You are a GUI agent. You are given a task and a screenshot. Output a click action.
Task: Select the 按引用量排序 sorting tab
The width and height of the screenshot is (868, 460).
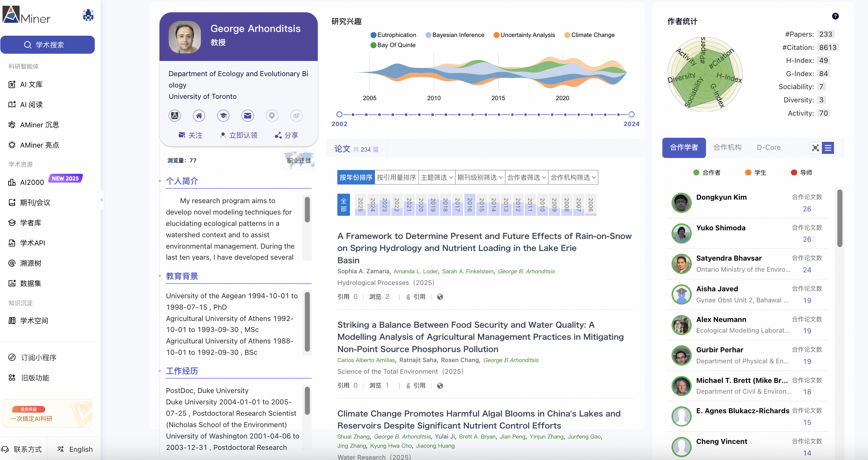pyautogui.click(x=396, y=177)
